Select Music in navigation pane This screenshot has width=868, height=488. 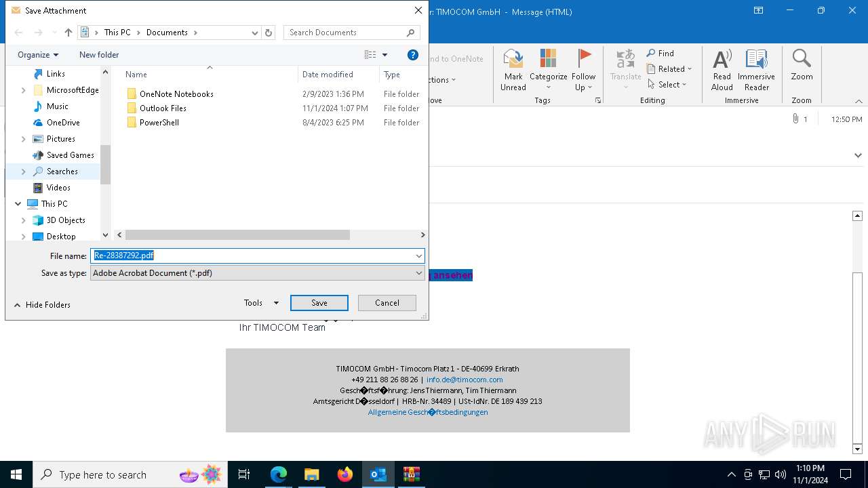(x=57, y=106)
